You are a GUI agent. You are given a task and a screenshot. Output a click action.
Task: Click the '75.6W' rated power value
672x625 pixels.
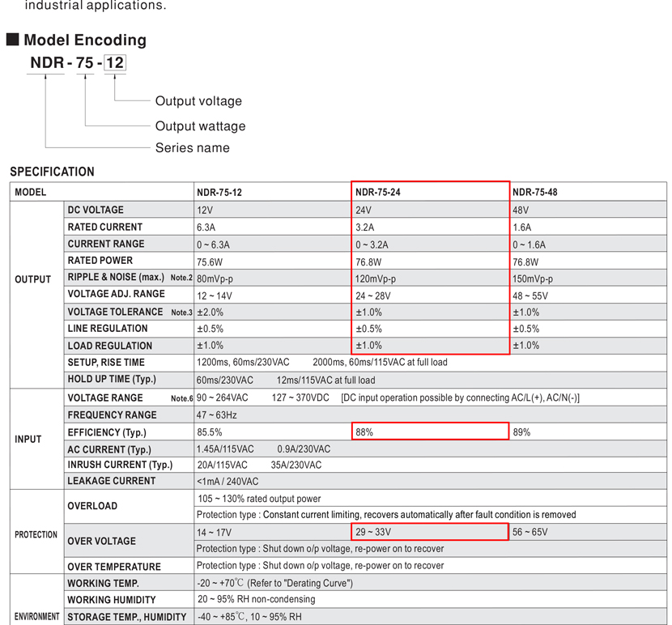tap(210, 262)
